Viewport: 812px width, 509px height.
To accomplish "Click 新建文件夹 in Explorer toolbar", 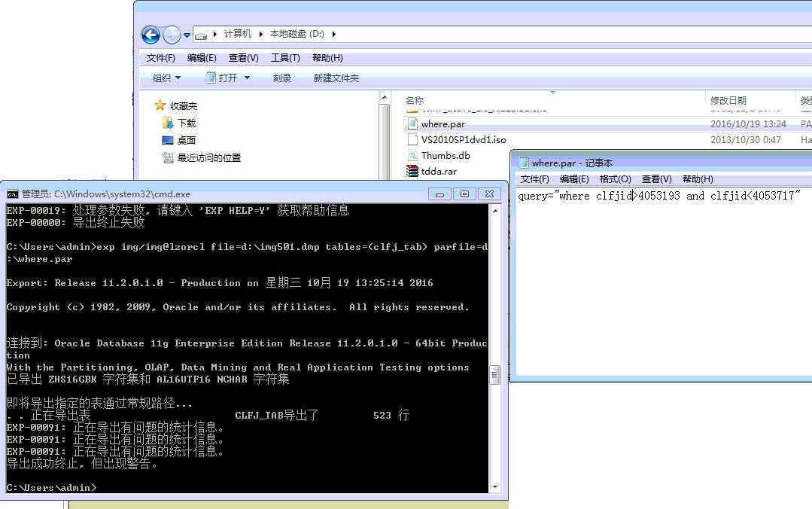I will click(336, 78).
